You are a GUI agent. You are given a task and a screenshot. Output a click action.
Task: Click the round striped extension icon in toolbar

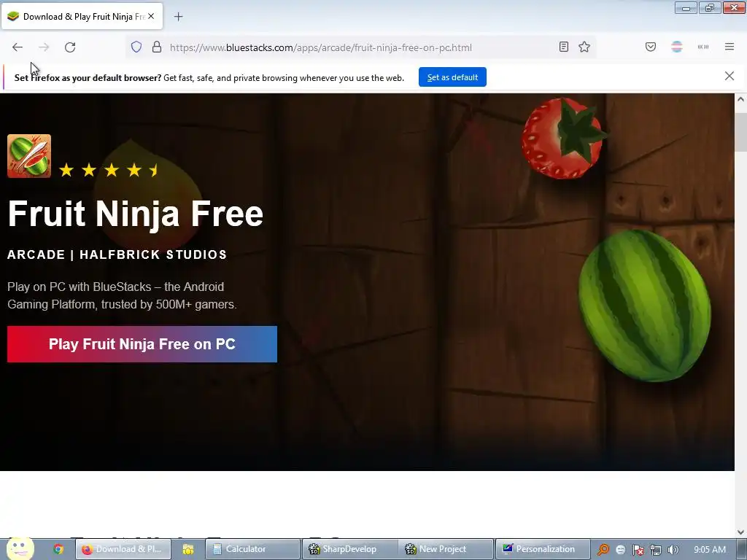tap(677, 47)
